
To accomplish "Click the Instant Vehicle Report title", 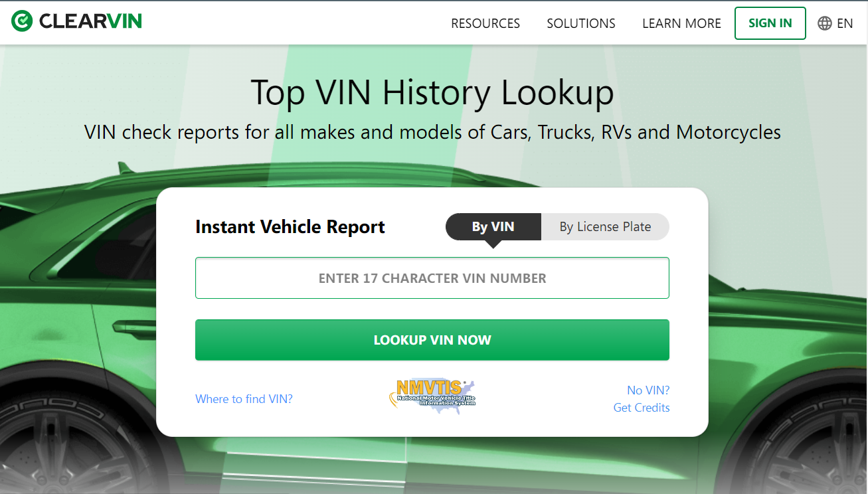I will click(x=290, y=227).
